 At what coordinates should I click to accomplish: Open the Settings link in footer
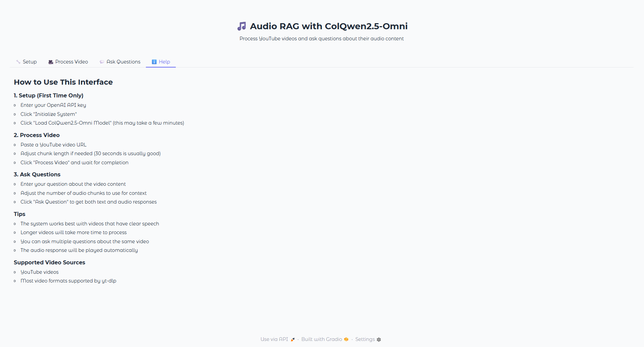click(365, 339)
